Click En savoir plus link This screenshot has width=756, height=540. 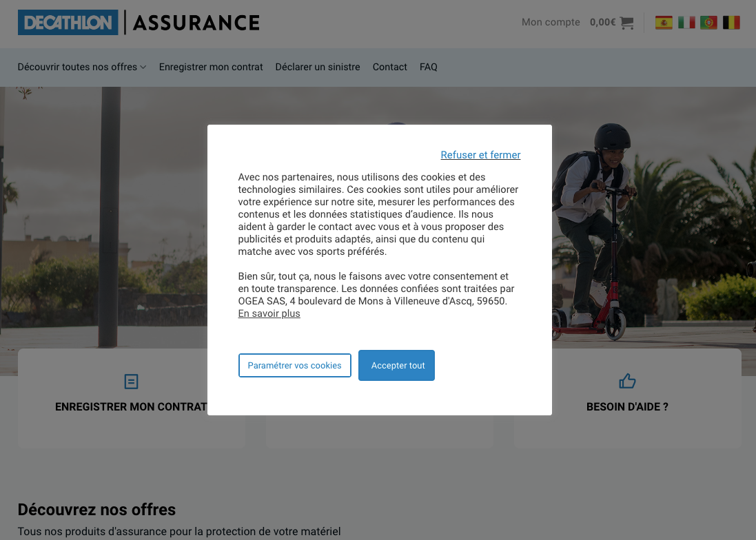point(269,313)
